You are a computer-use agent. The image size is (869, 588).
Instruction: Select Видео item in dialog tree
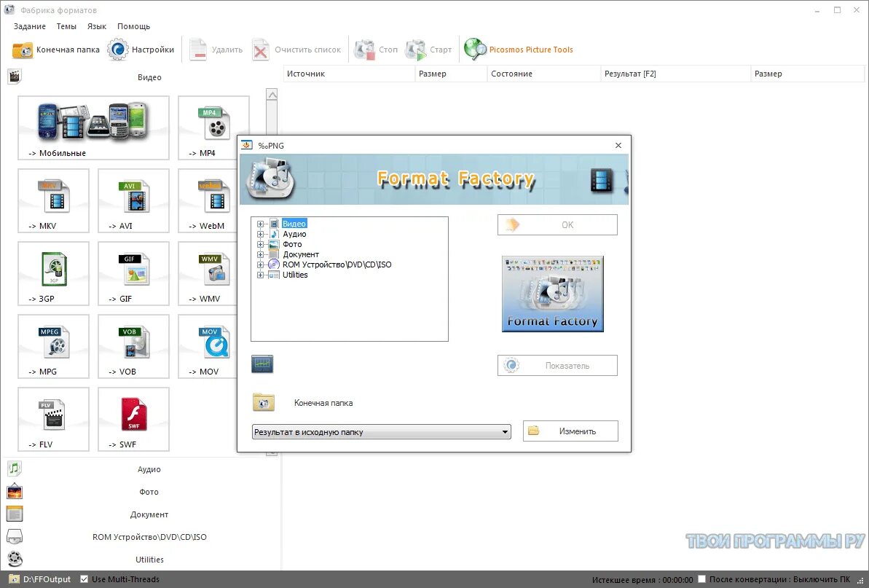pos(294,224)
